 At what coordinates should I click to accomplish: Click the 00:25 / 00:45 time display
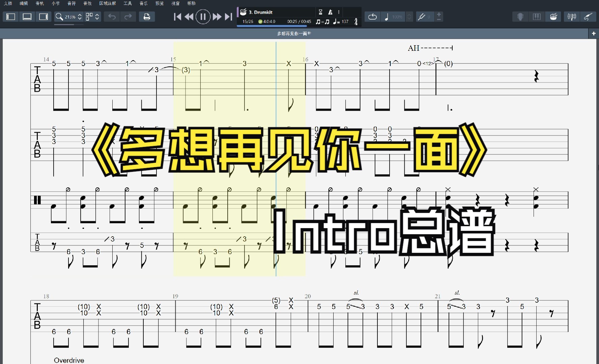299,22
